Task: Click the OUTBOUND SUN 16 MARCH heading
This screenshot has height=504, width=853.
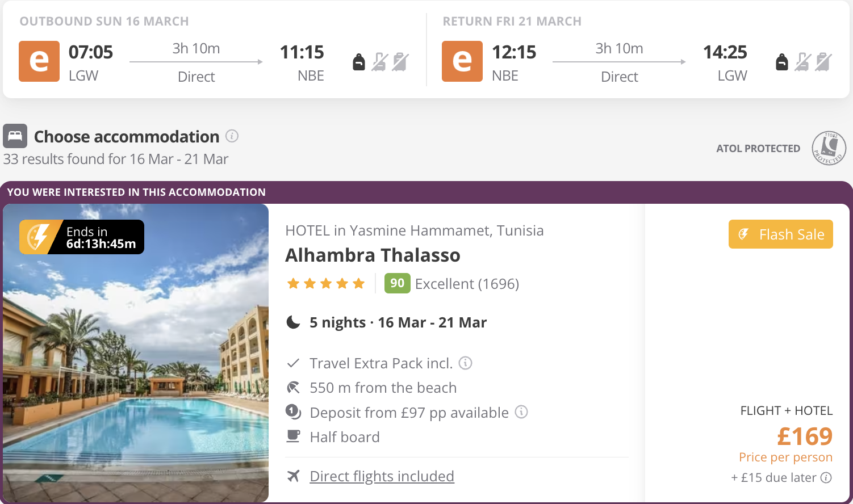Action: tap(104, 22)
